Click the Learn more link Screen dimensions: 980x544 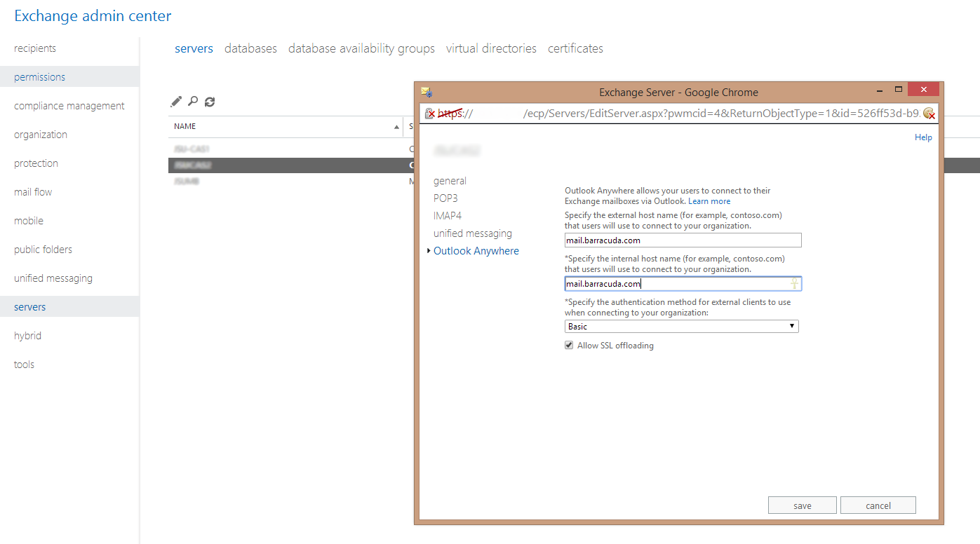tap(709, 201)
